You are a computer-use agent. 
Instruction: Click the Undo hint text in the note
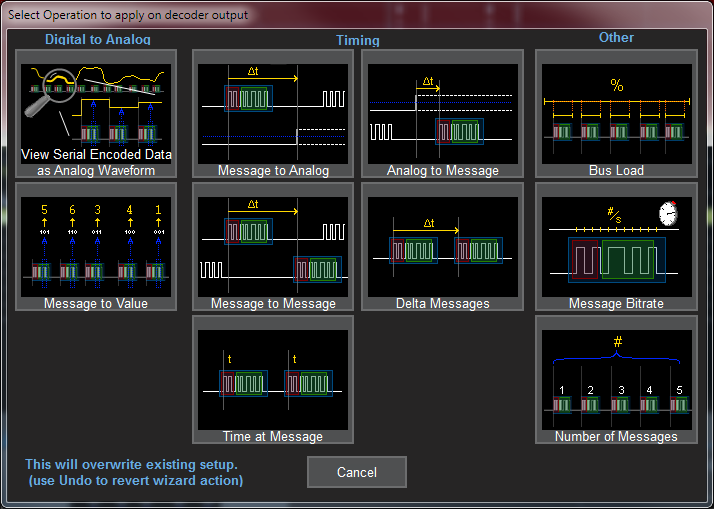(135, 481)
